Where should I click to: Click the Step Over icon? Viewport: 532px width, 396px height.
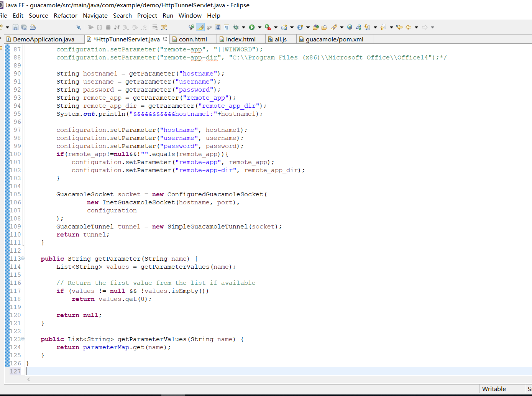point(135,27)
